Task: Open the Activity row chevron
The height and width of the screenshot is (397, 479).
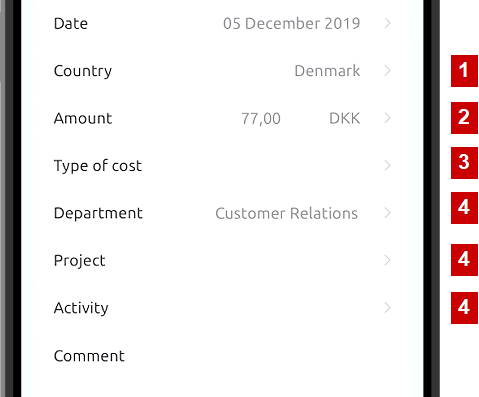Action: 387,308
